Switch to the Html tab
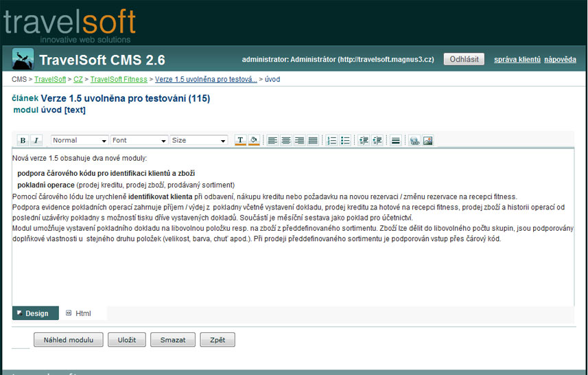The height and width of the screenshot is (375, 588). click(78, 313)
